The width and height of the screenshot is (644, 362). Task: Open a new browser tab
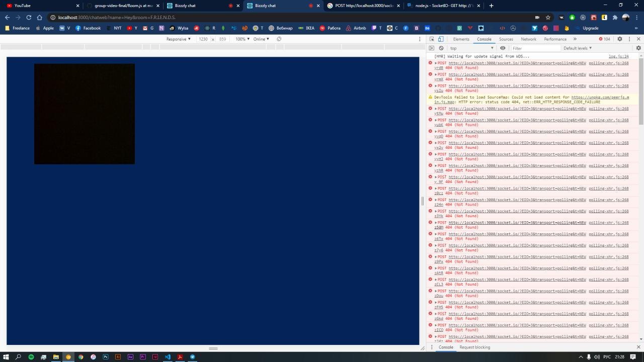point(491,6)
